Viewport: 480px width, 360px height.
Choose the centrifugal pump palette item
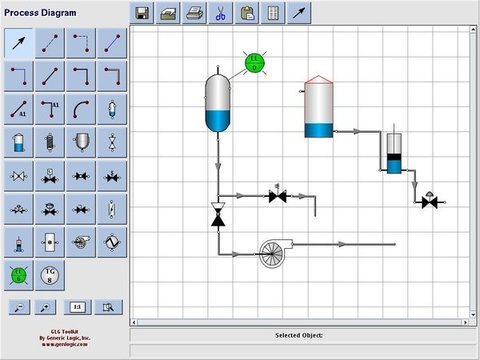pos(81,242)
